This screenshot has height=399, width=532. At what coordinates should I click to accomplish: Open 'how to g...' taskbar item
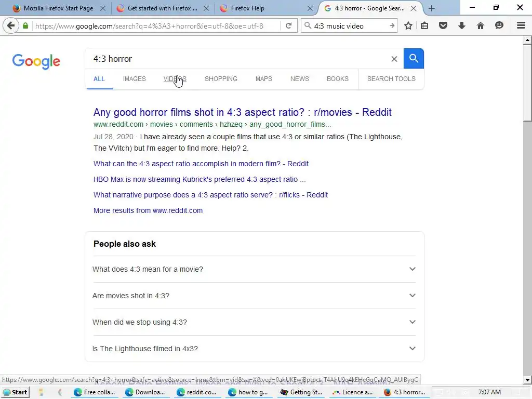click(x=249, y=392)
